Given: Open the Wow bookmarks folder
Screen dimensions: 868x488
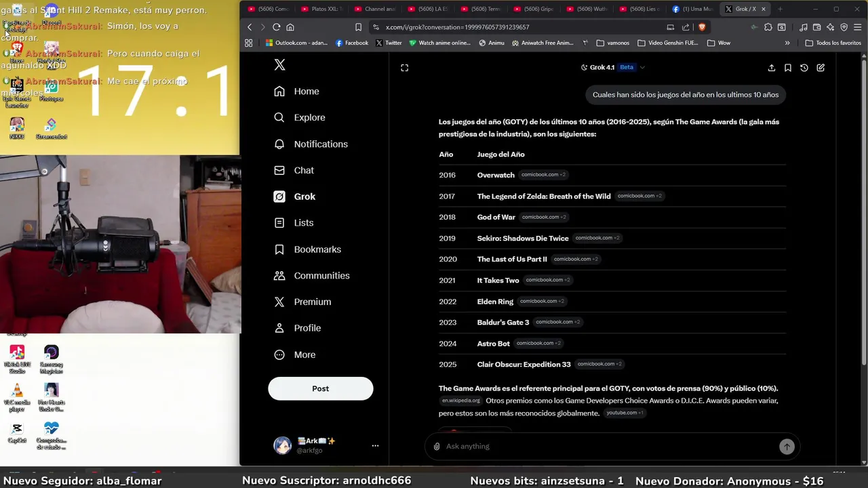Looking at the screenshot, I should (719, 43).
